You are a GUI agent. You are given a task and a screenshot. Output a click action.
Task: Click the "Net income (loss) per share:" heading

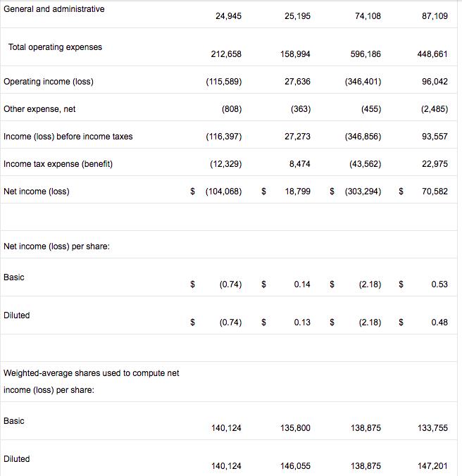(x=56, y=246)
